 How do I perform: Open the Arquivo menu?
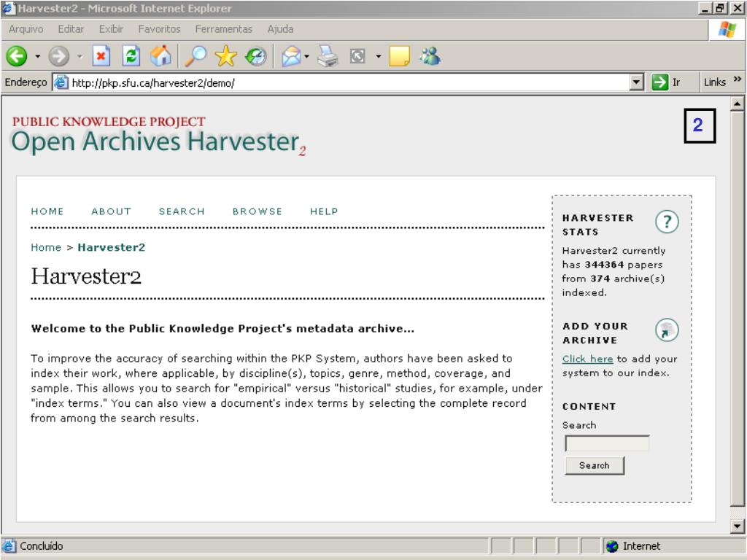pos(26,29)
